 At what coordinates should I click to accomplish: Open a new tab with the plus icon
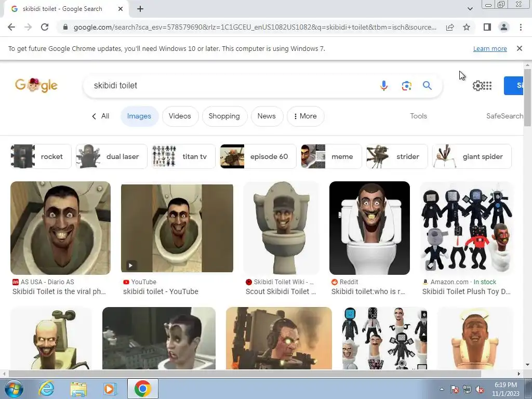(x=140, y=9)
